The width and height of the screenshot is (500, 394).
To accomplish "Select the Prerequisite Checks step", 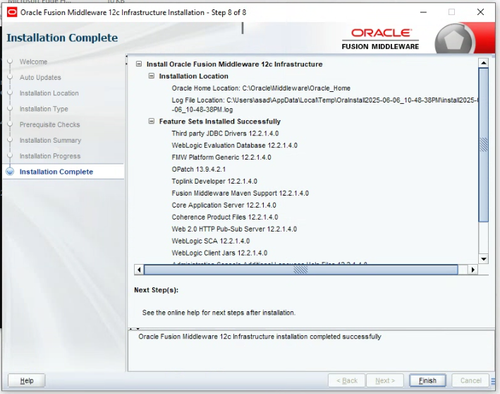I will (50, 124).
